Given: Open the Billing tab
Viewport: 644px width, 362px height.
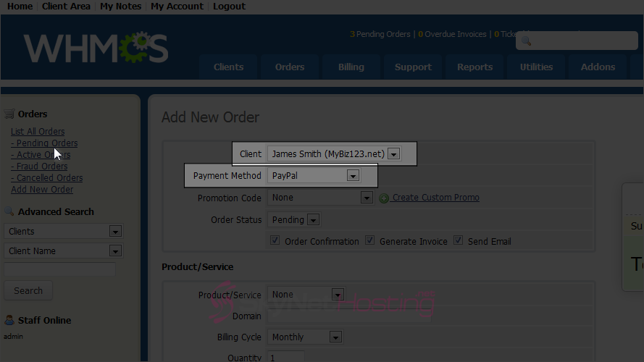Looking at the screenshot, I should coord(351,67).
